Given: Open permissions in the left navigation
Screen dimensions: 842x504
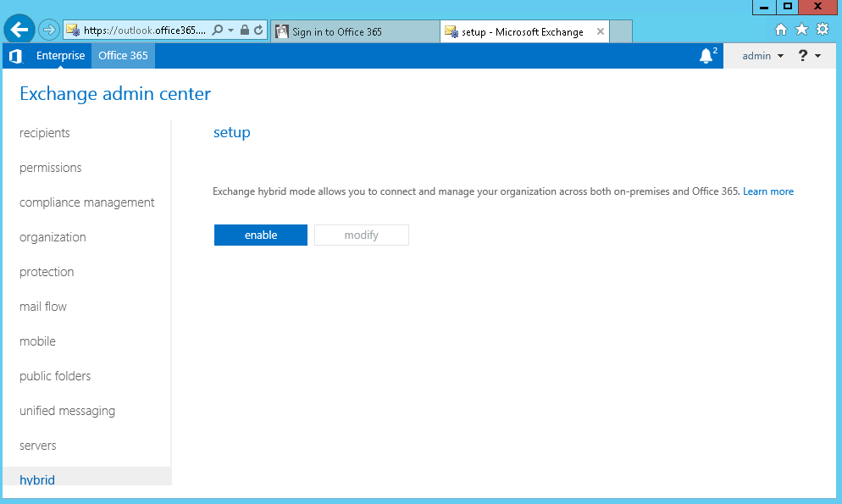Looking at the screenshot, I should 51,168.
